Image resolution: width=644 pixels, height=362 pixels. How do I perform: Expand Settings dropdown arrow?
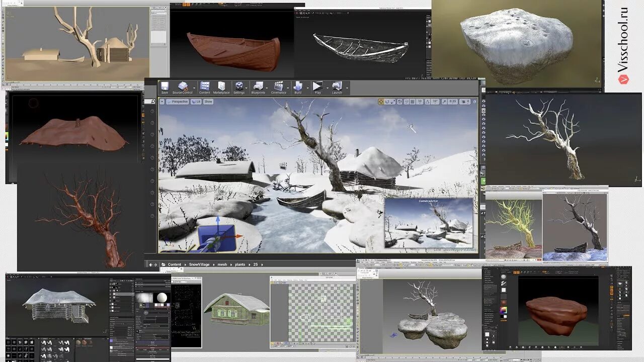coord(246,88)
